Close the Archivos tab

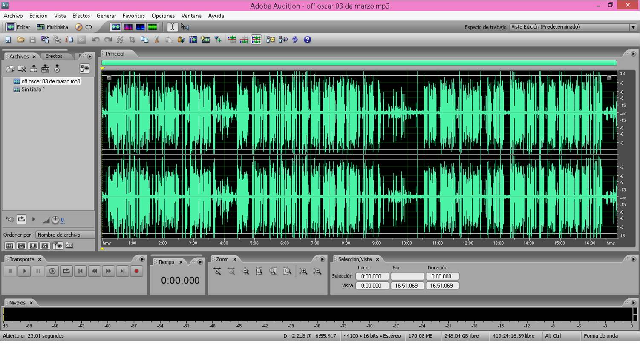pos(34,57)
